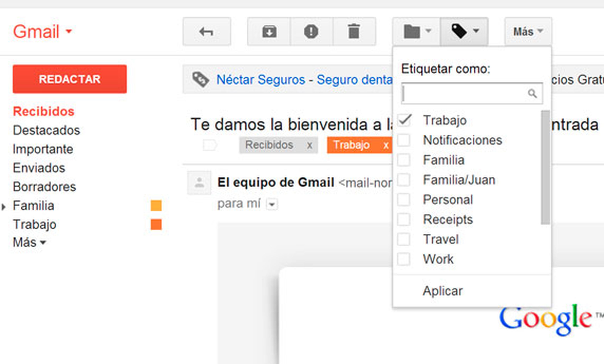This screenshot has width=604, height=364.
Task: Focus the label search input field
Action: click(472, 93)
